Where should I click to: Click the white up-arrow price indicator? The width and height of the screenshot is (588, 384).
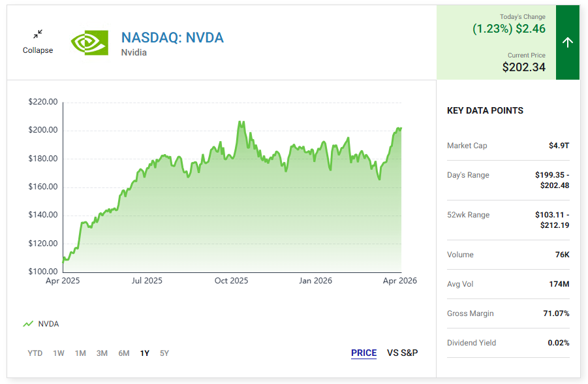[567, 42]
